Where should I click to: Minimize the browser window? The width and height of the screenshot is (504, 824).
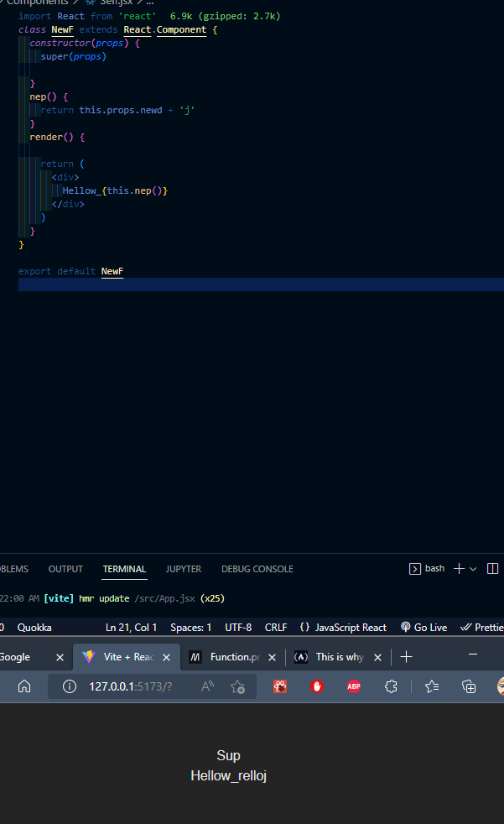tap(473, 655)
